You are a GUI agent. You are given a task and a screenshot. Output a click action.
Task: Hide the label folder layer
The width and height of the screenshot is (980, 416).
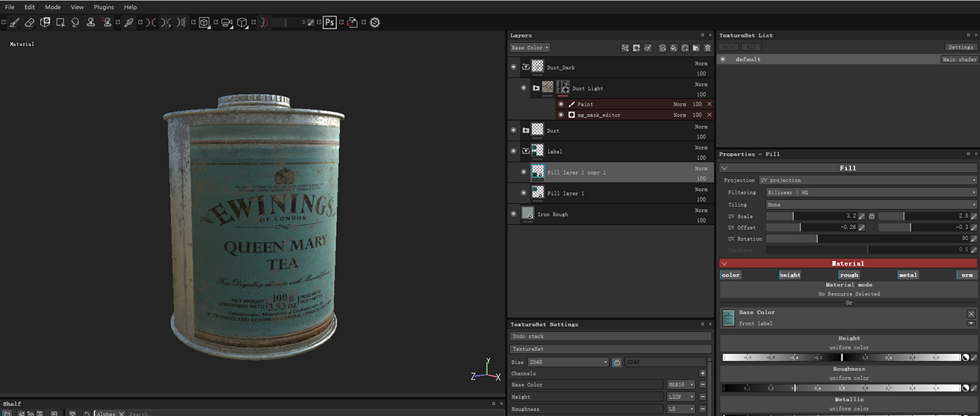click(x=514, y=151)
